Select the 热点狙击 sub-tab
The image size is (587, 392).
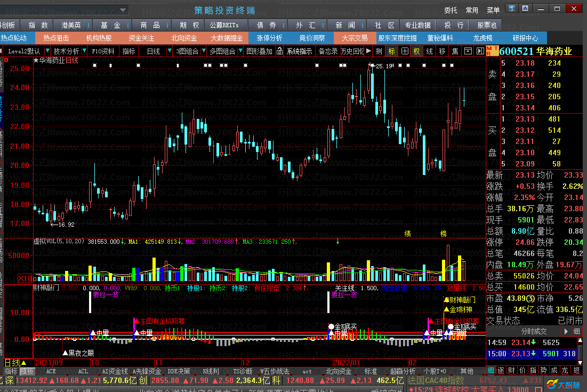(x=56, y=38)
